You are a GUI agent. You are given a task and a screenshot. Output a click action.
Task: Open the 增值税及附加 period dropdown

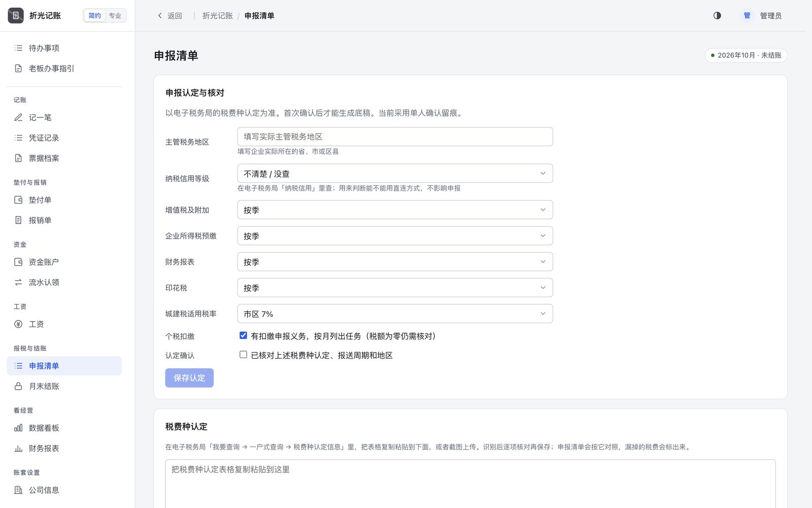(395, 210)
